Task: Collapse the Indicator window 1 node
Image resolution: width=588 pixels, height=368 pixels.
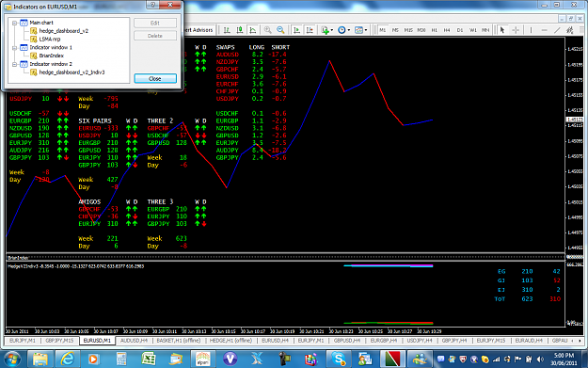Action: 15,48
